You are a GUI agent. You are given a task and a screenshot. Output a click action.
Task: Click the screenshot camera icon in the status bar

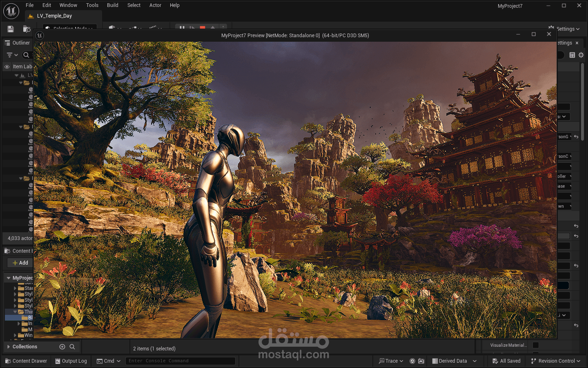point(421,361)
